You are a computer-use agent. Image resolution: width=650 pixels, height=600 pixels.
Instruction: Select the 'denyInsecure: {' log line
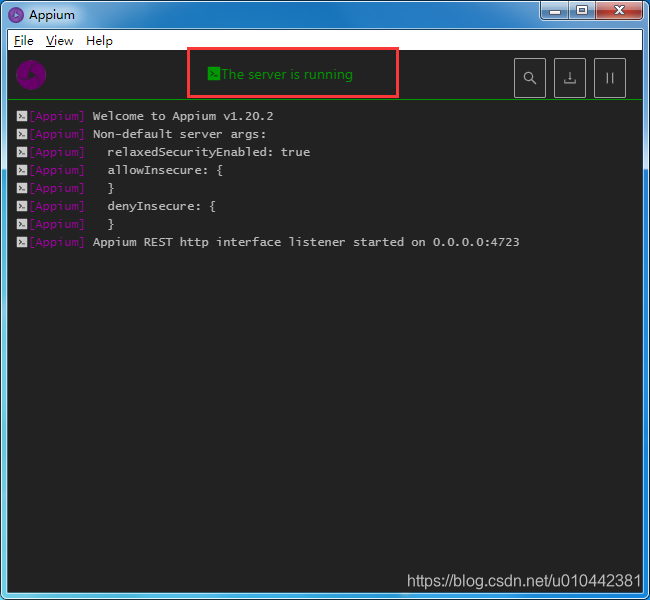(x=161, y=206)
